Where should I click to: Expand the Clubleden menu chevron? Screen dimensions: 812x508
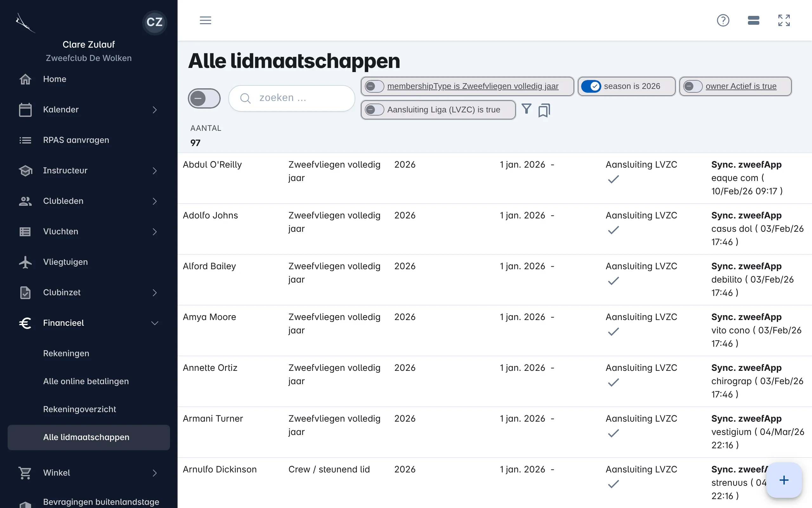tap(155, 201)
